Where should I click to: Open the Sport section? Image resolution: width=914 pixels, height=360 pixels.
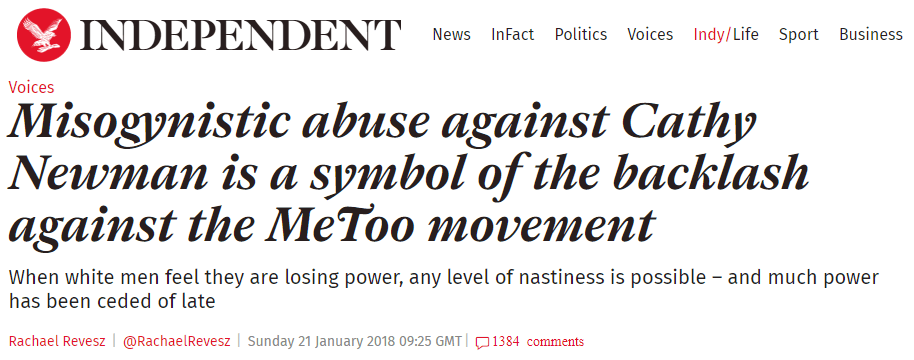(x=799, y=35)
